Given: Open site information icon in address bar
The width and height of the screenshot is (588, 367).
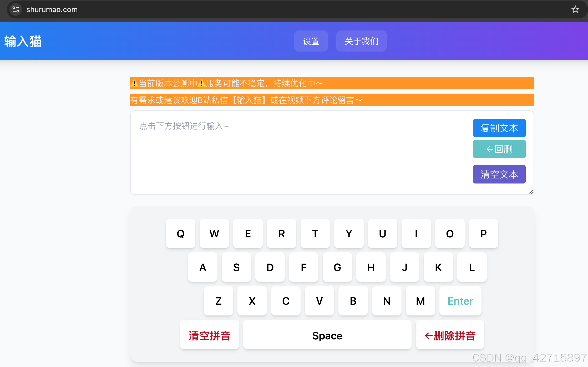Looking at the screenshot, I should coord(16,9).
